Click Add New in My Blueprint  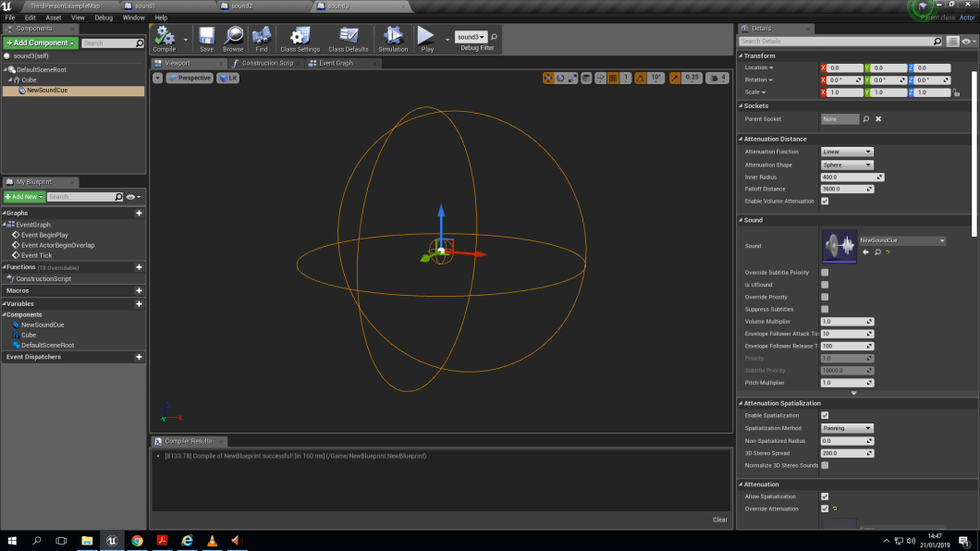click(x=24, y=197)
